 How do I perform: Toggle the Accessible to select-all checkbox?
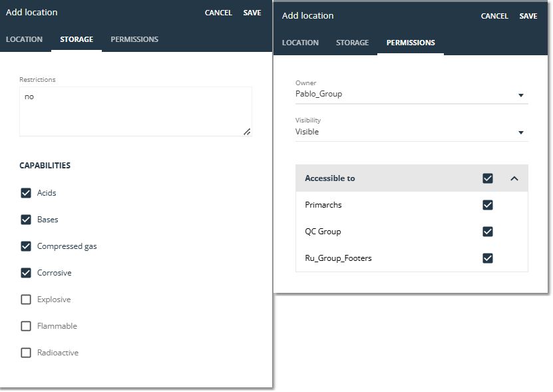click(x=488, y=178)
